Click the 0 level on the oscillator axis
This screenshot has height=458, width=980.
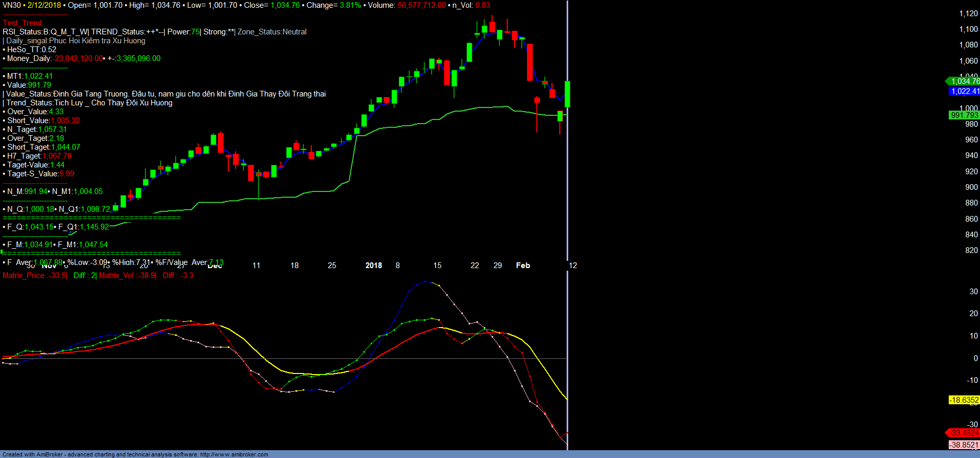click(975, 358)
